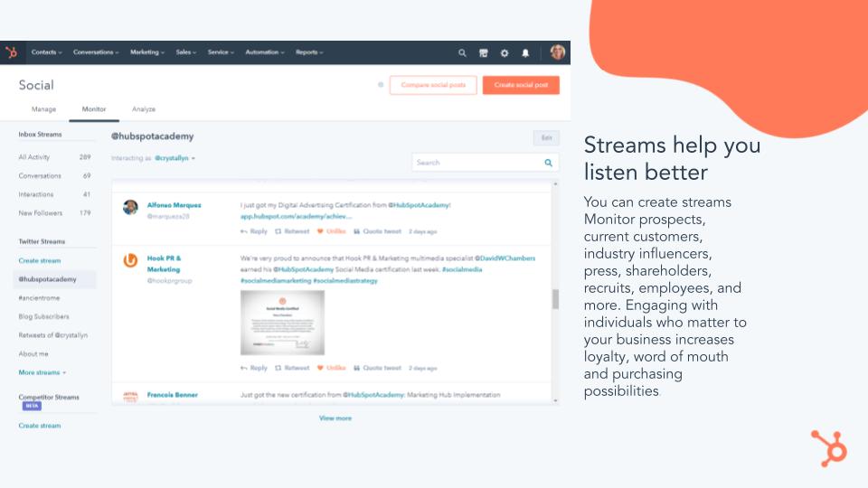The width and height of the screenshot is (868, 488).
Task: Click Francois Benner's avatar
Action: pos(130,396)
